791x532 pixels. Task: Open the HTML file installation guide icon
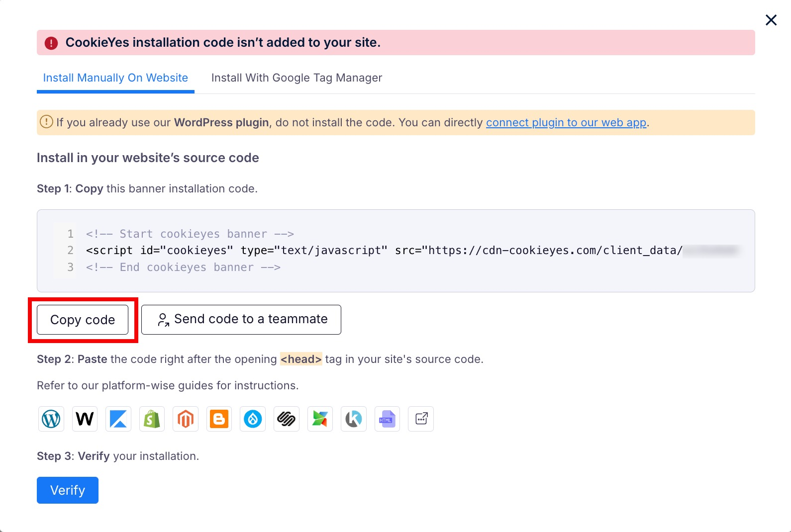pos(387,419)
